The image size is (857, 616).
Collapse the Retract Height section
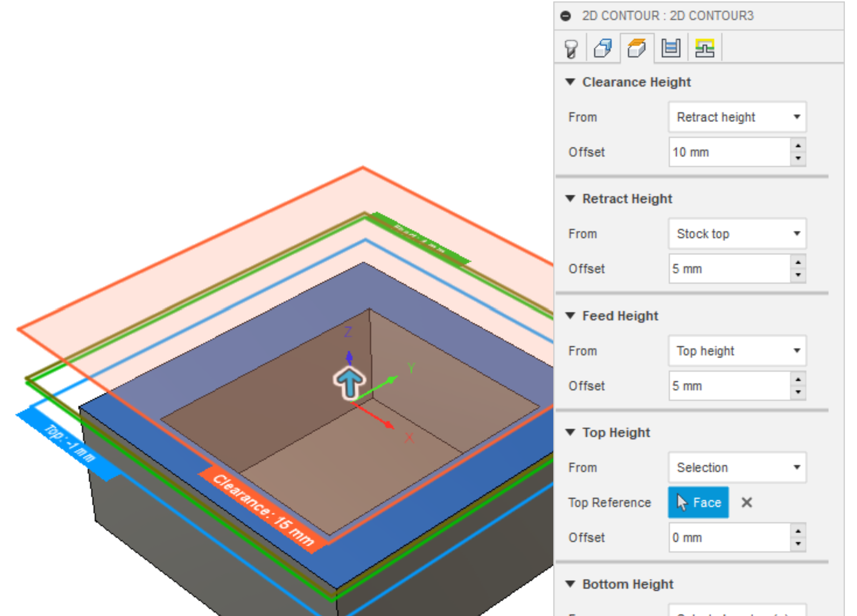tap(570, 198)
